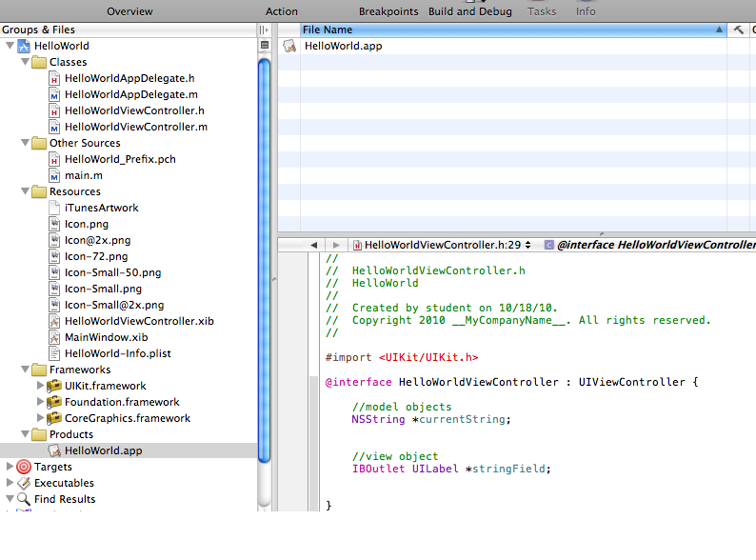Click the HelloWorldViewController.h header file icon
This screenshot has height=560, width=756.
click(55, 110)
